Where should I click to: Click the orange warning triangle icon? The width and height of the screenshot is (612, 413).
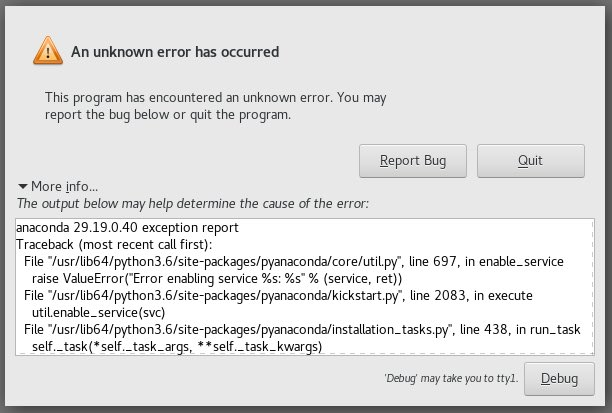click(48, 51)
